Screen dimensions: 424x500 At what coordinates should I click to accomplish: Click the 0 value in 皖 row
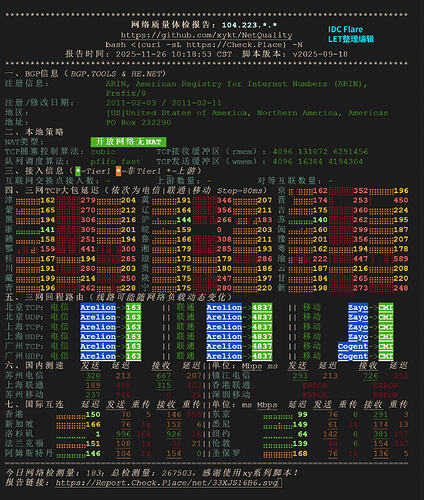219,230
